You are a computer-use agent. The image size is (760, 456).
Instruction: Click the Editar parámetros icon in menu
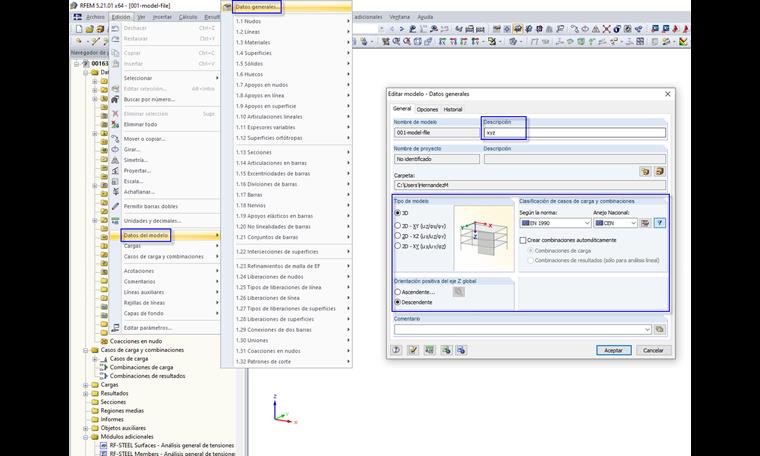tap(115, 328)
